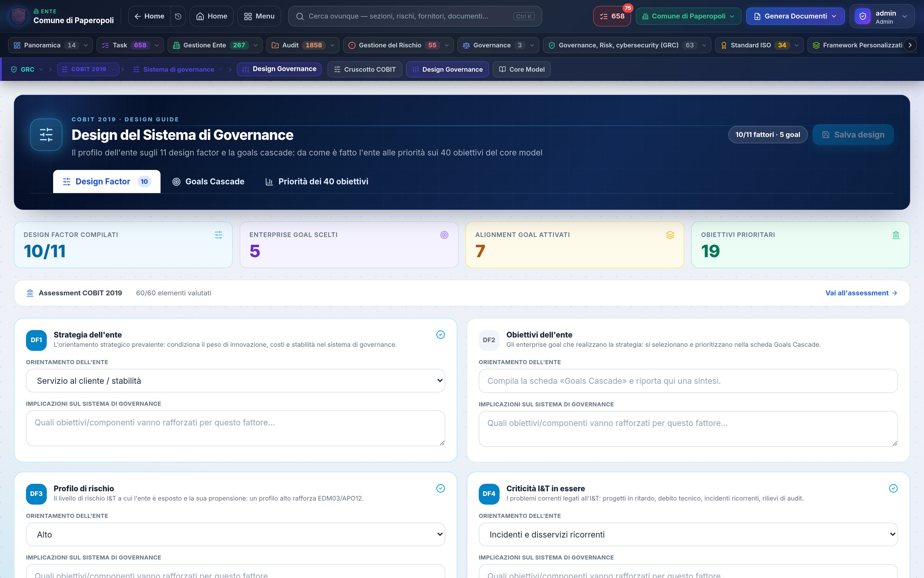Expand the Genera Documenti dropdown

pyautogui.click(x=795, y=16)
